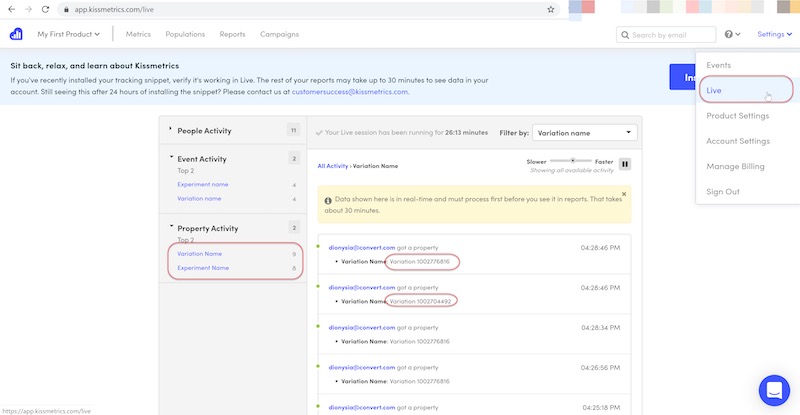
Task: Open the Populations tab
Action: click(x=185, y=34)
